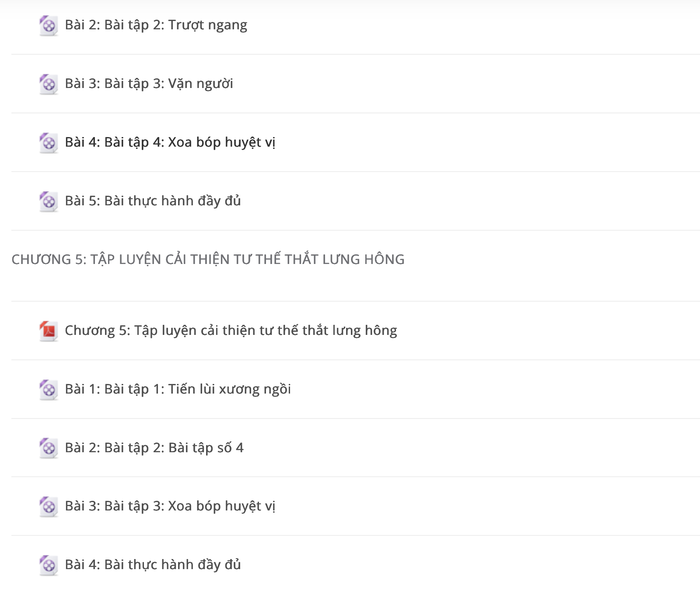700x591 pixels.
Task: Select CHƯƠNG 5 section heading
Action: [x=208, y=259]
